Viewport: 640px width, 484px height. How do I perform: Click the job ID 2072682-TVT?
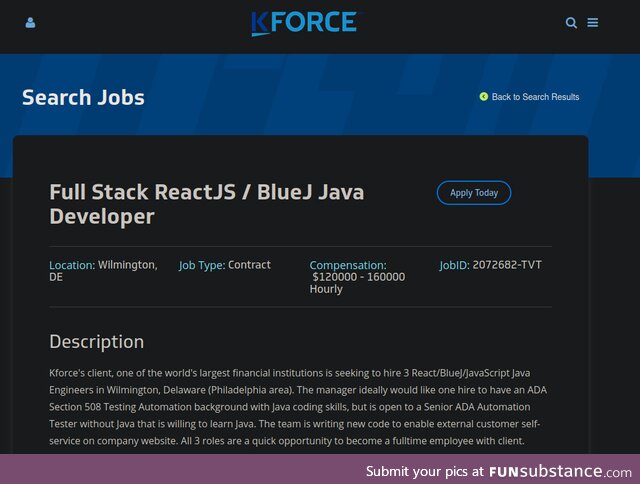(507, 265)
